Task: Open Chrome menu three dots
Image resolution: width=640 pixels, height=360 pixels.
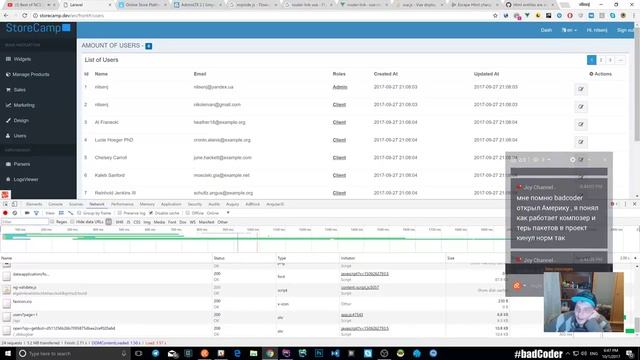Action: click(x=634, y=16)
